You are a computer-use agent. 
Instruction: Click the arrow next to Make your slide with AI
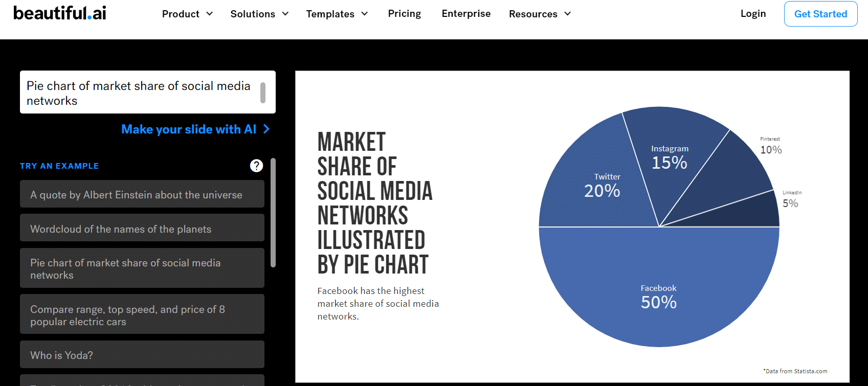click(x=266, y=129)
